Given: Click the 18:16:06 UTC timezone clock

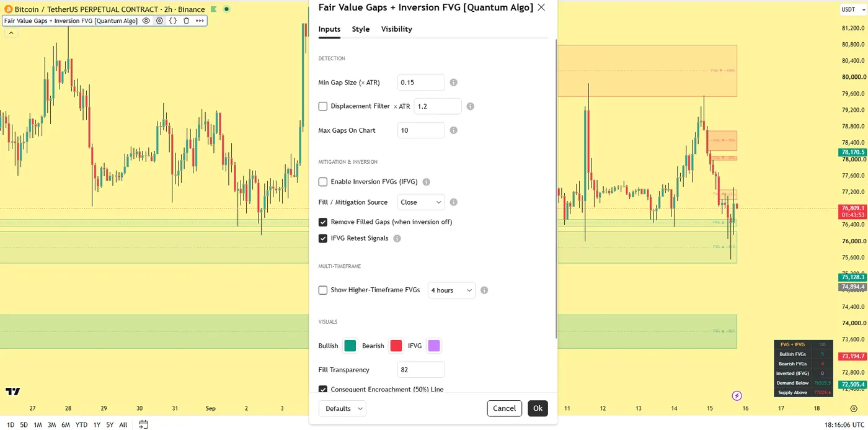Looking at the screenshot, I should (844, 425).
